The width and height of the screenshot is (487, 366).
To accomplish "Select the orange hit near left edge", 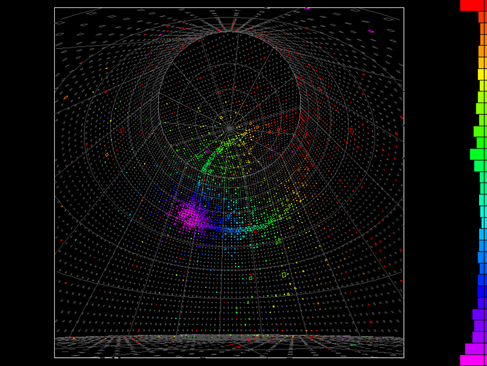I will [x=66, y=98].
